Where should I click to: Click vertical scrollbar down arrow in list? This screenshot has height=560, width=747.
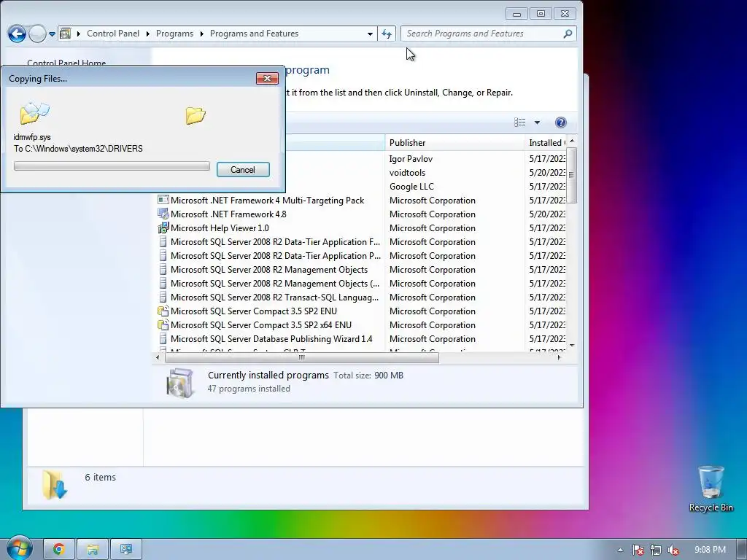click(572, 346)
